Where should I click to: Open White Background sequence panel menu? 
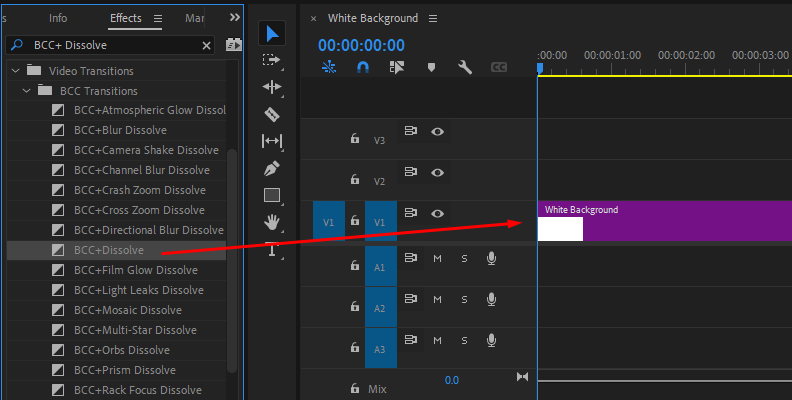pos(432,19)
